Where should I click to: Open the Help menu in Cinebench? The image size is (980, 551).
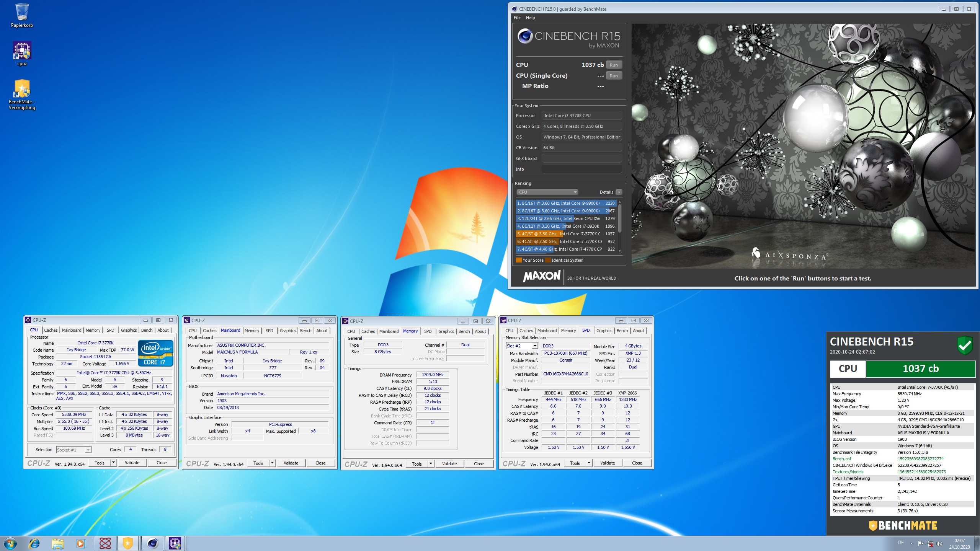click(x=530, y=18)
